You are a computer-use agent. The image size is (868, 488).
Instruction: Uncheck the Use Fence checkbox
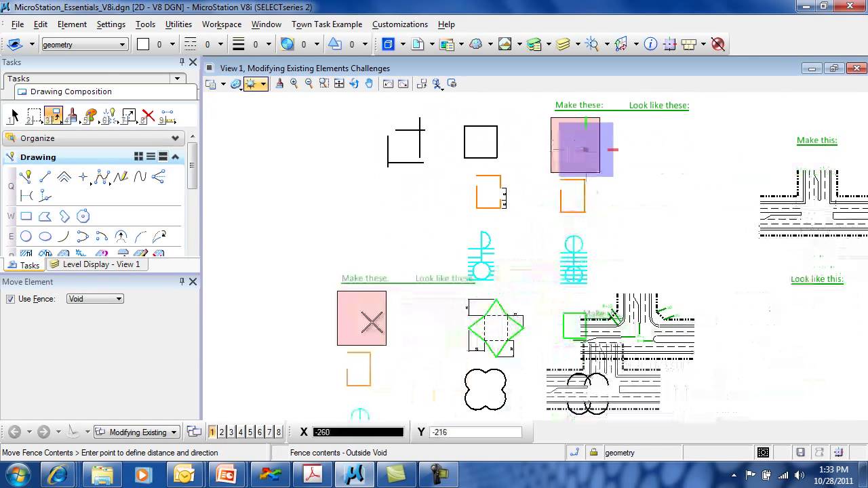pos(10,299)
